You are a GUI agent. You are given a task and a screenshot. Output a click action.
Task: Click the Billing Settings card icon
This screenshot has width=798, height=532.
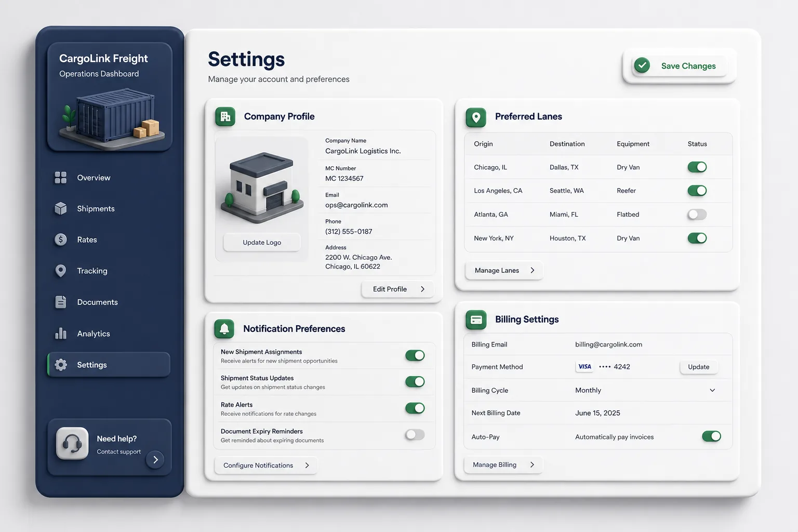476,320
